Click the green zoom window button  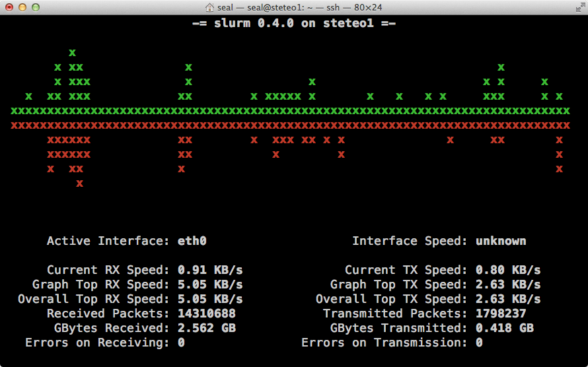tap(35, 7)
